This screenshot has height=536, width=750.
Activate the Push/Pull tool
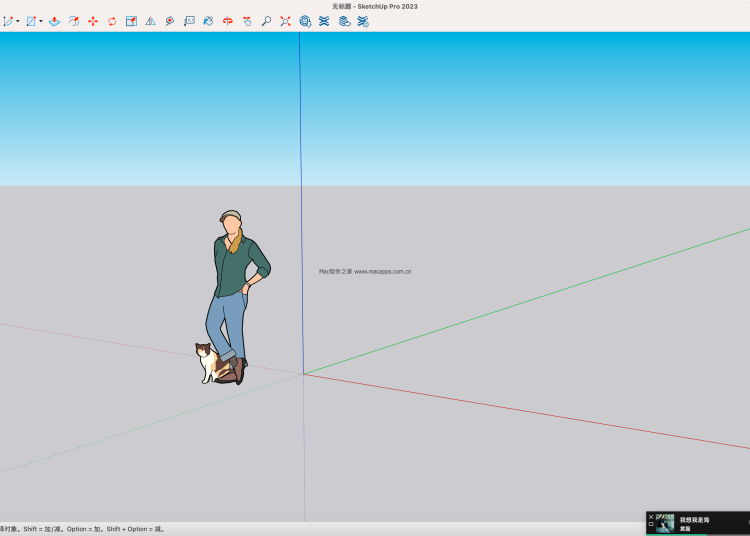54,21
